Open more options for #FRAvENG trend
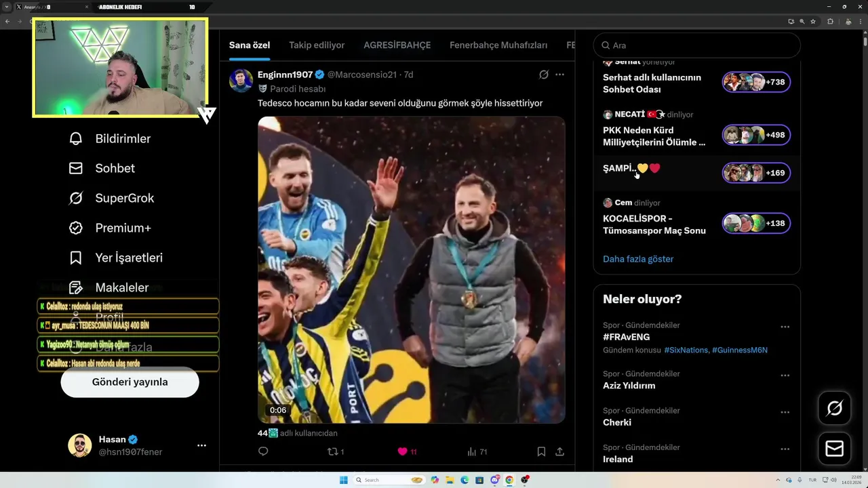The width and height of the screenshot is (868, 488). [x=785, y=327]
